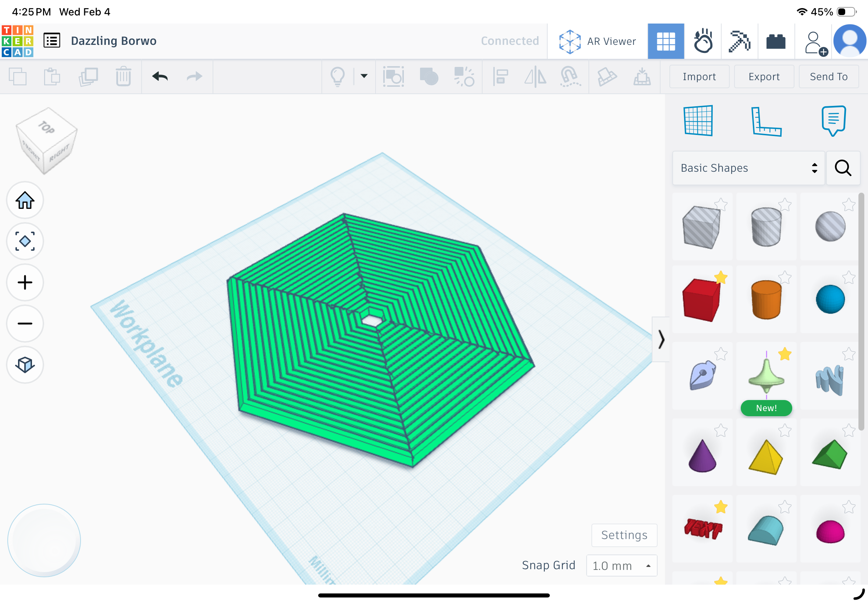The width and height of the screenshot is (868, 603).
Task: Favorite the orange cylinder shape star
Action: (x=785, y=278)
